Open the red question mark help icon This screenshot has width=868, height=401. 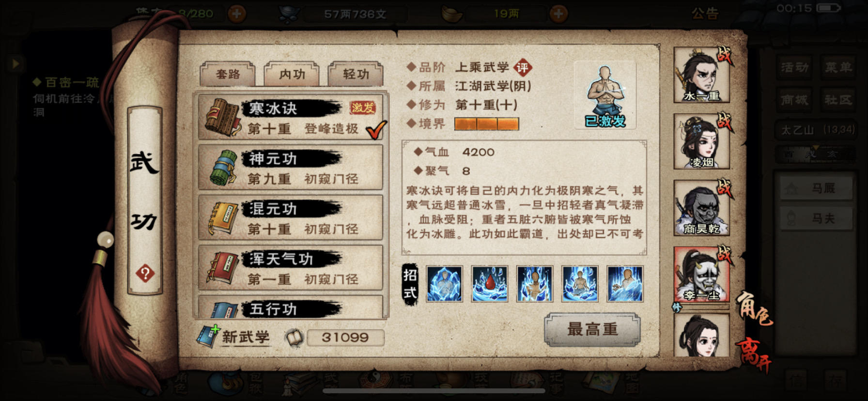[145, 274]
